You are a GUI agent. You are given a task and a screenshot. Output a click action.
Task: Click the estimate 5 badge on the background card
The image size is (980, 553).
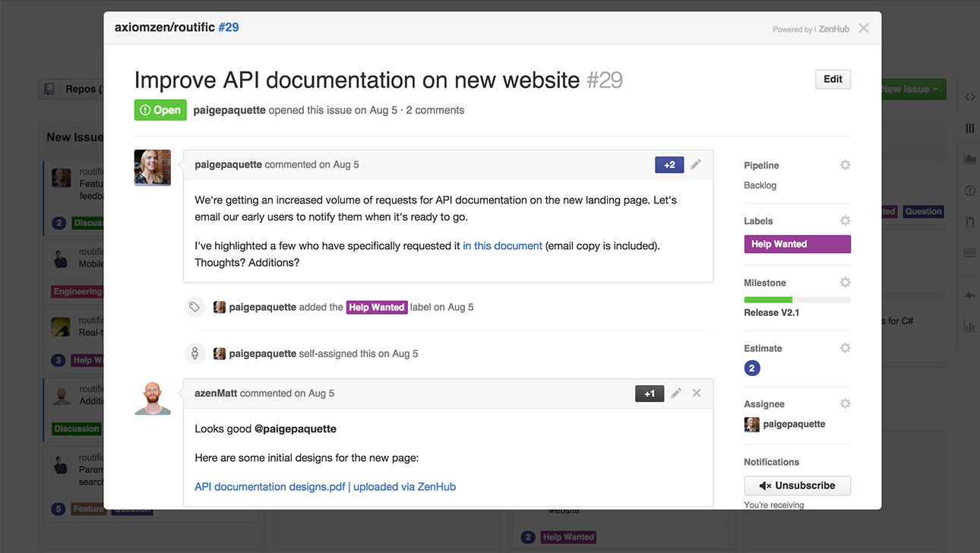tap(58, 509)
